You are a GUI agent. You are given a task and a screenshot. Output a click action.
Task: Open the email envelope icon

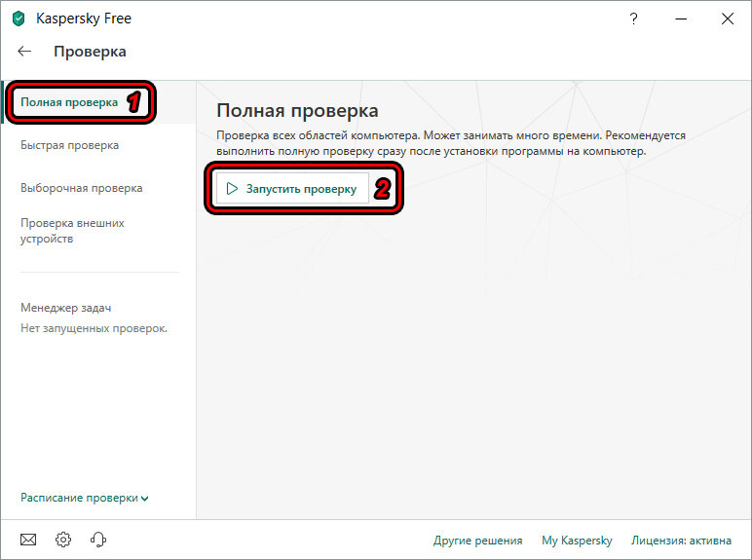click(x=28, y=540)
